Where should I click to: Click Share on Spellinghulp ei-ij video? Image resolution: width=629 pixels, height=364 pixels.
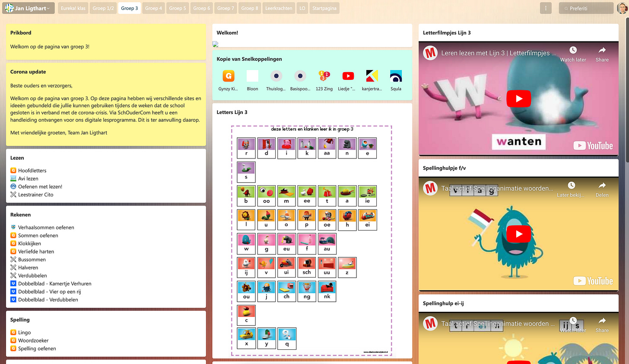[602, 325]
